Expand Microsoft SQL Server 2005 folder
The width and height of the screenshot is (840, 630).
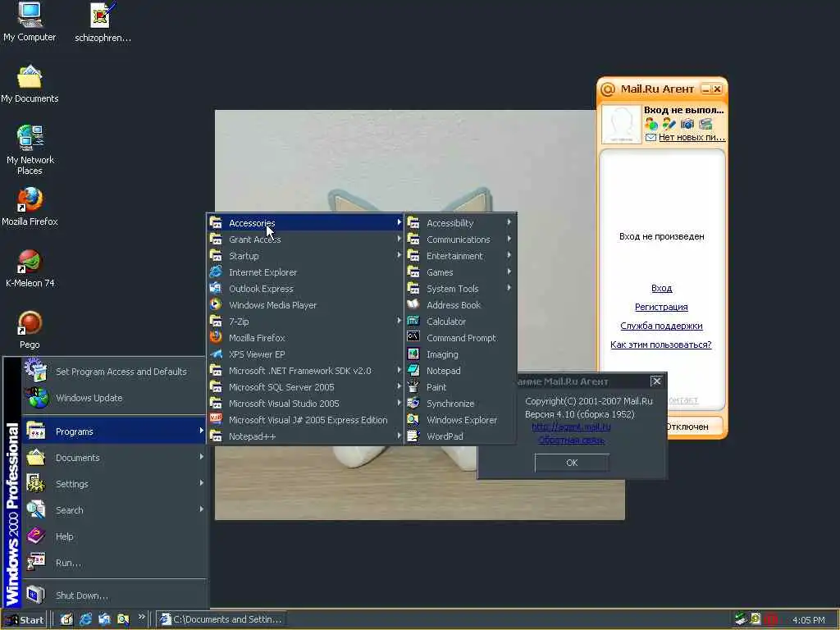point(305,387)
